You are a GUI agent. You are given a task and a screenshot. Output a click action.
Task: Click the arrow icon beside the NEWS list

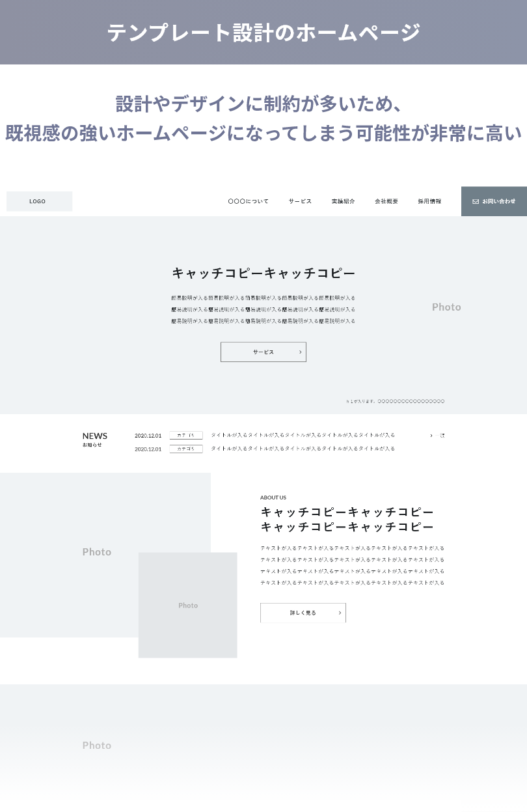(x=431, y=435)
